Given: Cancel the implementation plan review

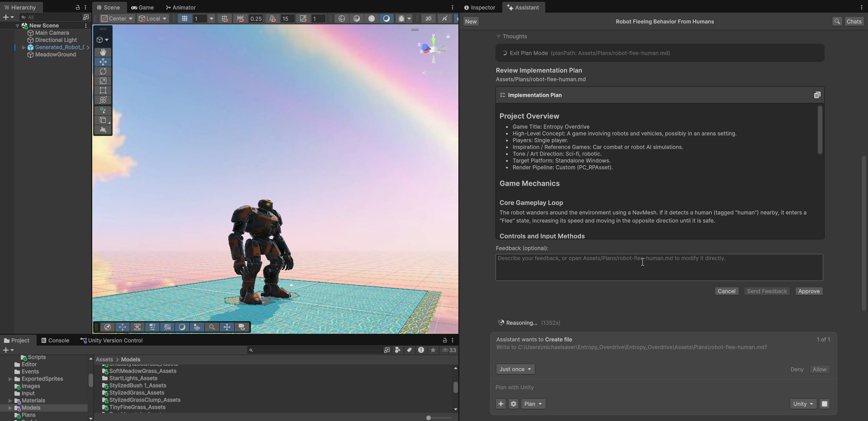Looking at the screenshot, I should [726, 291].
